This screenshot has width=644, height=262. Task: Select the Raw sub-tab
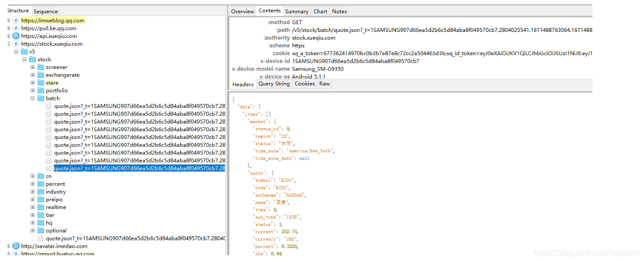(x=324, y=83)
